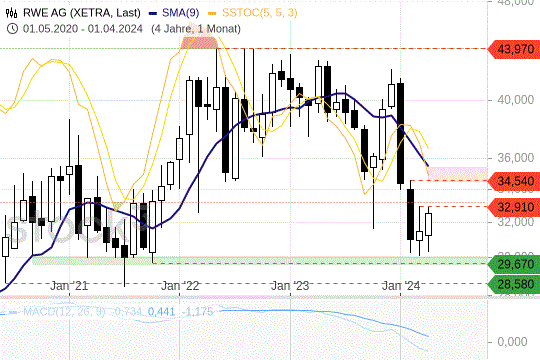Click the date range 01.05.2020 - 01.04.2024
540x360 pixels.
[83, 29]
